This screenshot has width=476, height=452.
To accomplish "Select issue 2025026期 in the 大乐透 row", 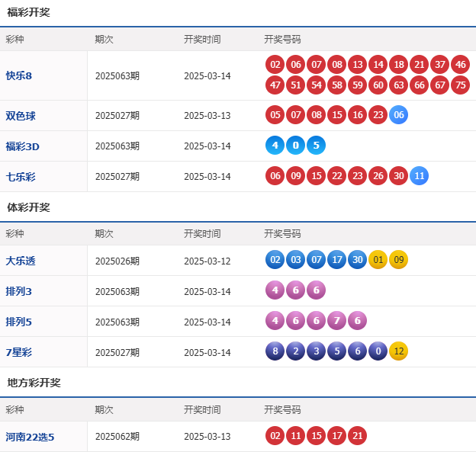I will click(x=117, y=261).
